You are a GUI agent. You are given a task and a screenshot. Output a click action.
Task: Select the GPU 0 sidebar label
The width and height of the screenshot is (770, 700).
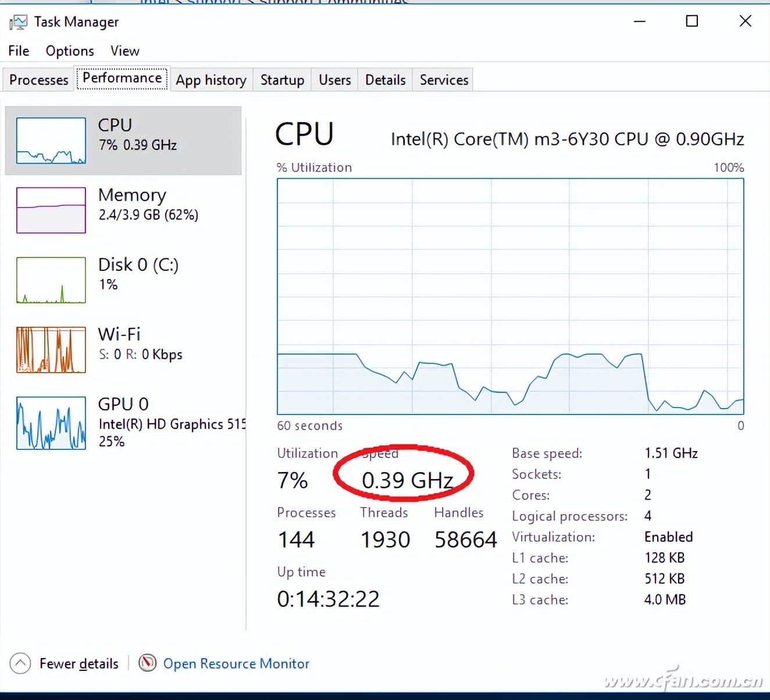pos(123,404)
